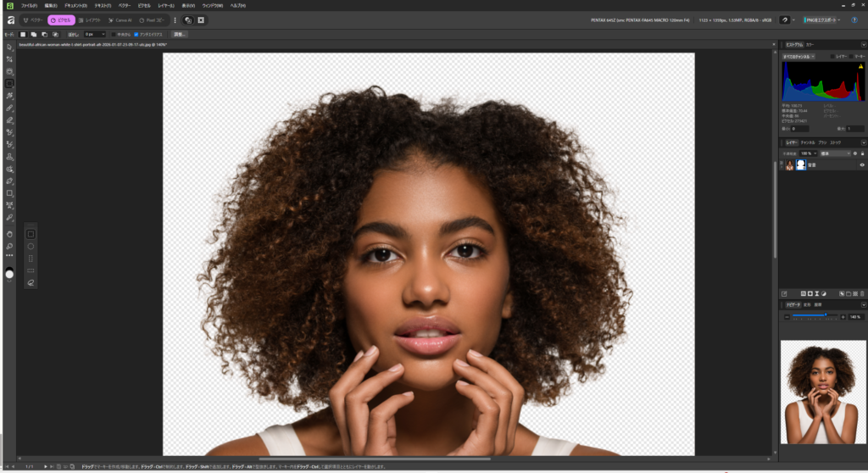Switch to the チャンネル panel tab

pos(807,142)
